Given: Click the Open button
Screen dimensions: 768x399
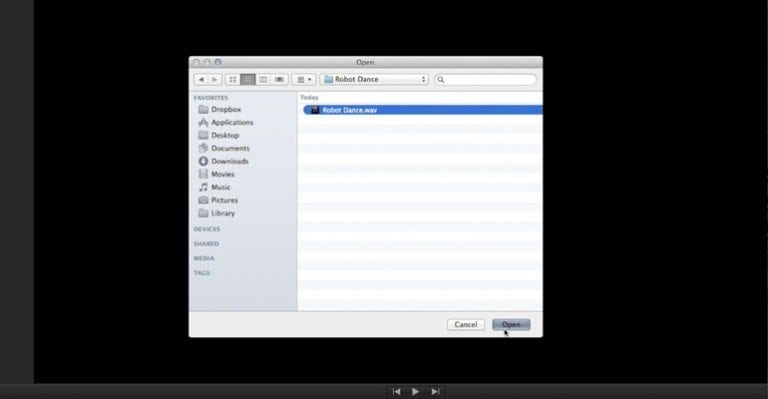Looking at the screenshot, I should point(511,325).
